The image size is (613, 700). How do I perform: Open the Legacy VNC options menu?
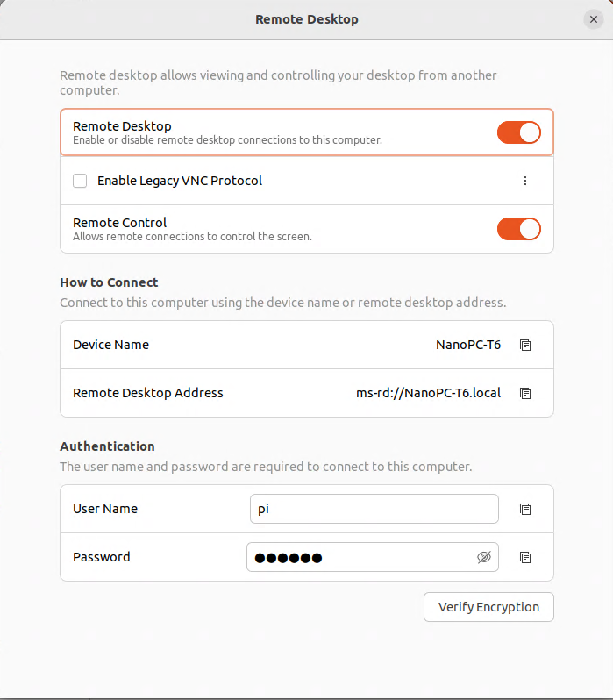525,181
